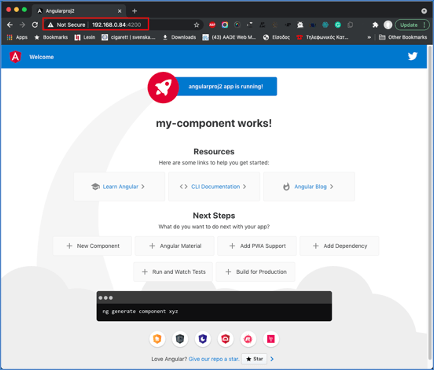Click the ghost extension icon
Image resolution: width=434 pixels, height=370 pixels.
(300, 25)
